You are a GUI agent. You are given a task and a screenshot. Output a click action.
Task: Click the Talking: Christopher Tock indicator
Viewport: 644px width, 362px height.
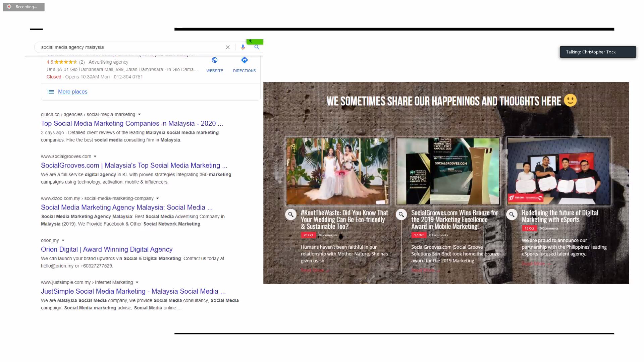point(598,52)
